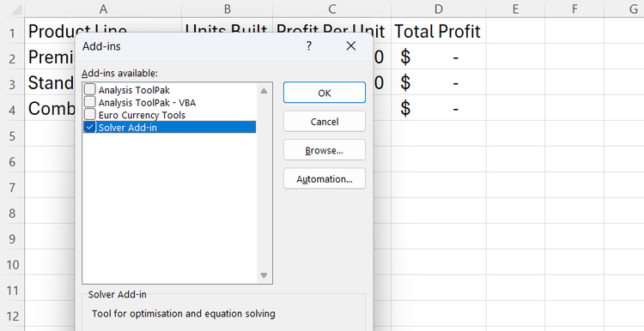644x331 pixels.
Task: Click the Total Profit header cell
Action: 438,31
